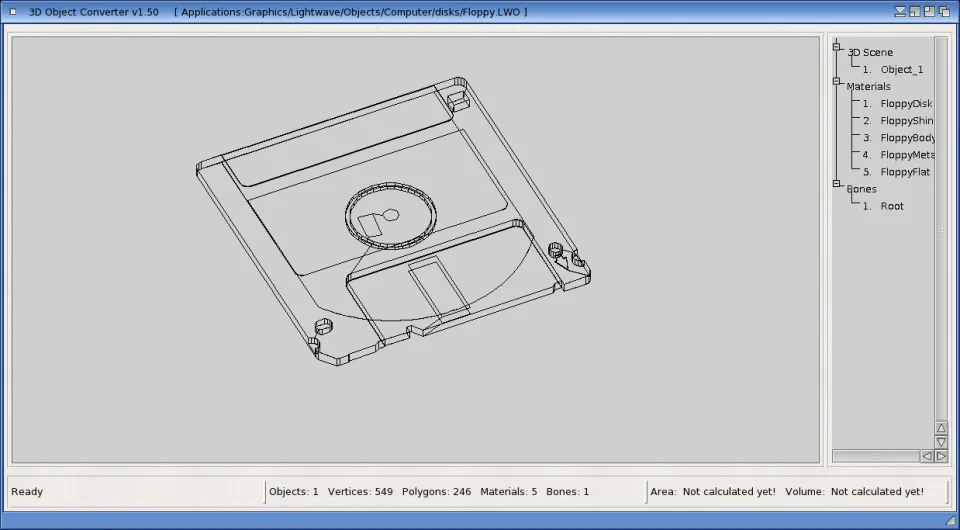
Task: Select the Root bone
Action: click(x=891, y=206)
